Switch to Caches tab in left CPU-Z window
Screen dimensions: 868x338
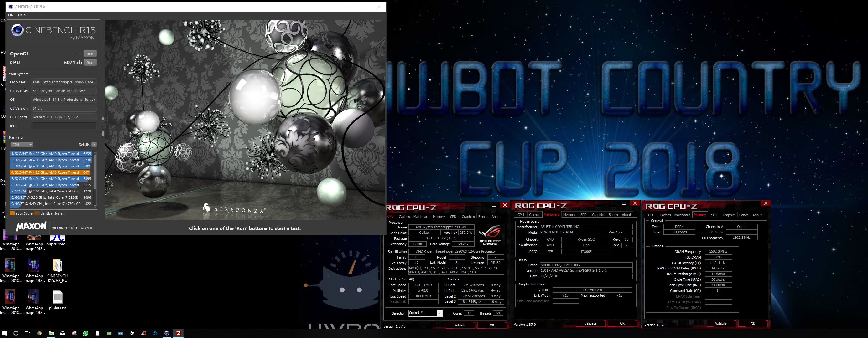coord(404,217)
